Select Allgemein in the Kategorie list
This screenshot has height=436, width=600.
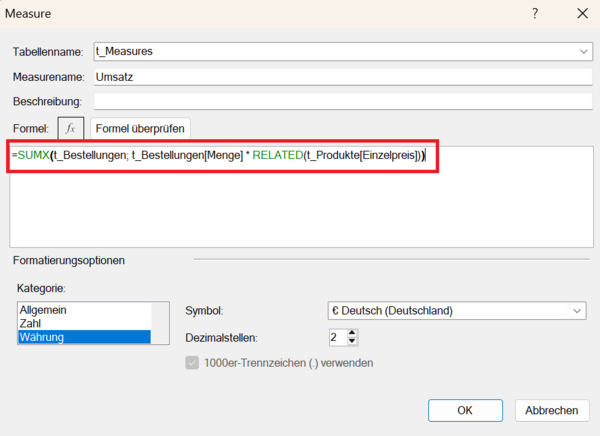point(43,310)
